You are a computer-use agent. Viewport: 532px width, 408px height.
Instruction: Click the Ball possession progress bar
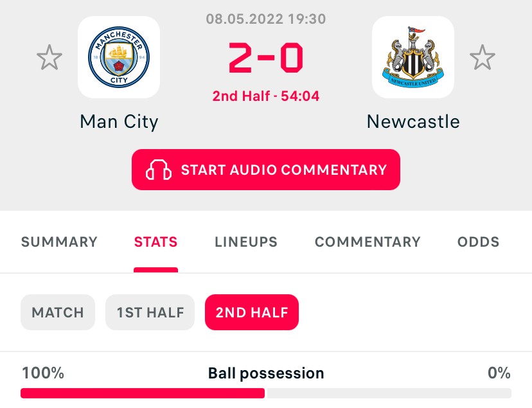(x=266, y=393)
